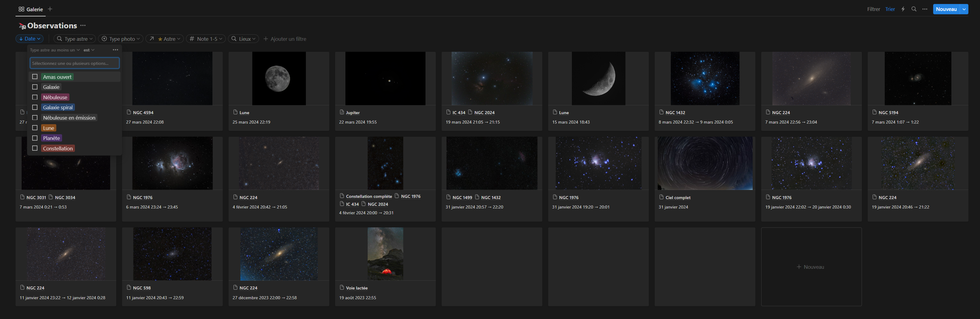The height and width of the screenshot is (319, 980).
Task: Open the Date sort dropdown chip
Action: [x=30, y=39]
